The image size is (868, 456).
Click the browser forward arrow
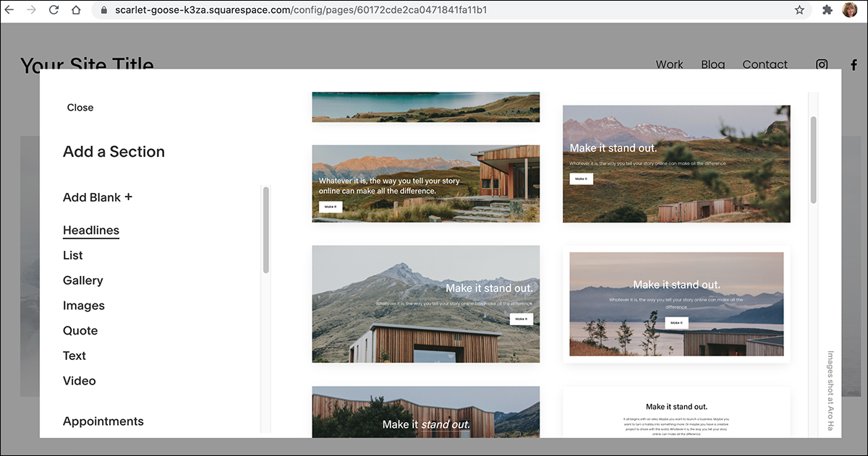coord(31,10)
